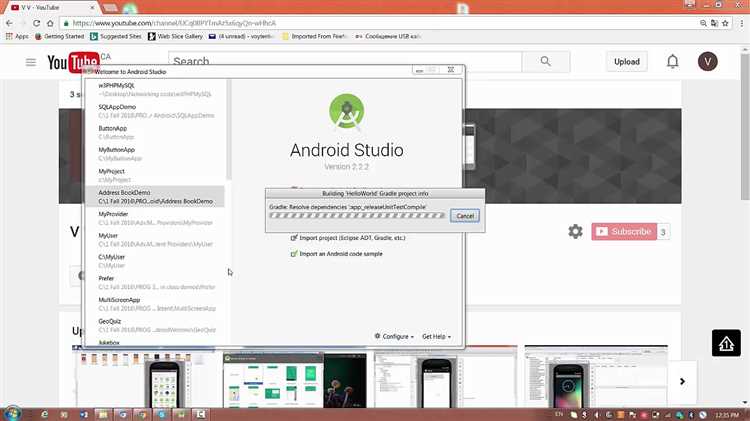750x421 pixels.
Task: Open third uploads video thumbnail
Action: point(445,378)
